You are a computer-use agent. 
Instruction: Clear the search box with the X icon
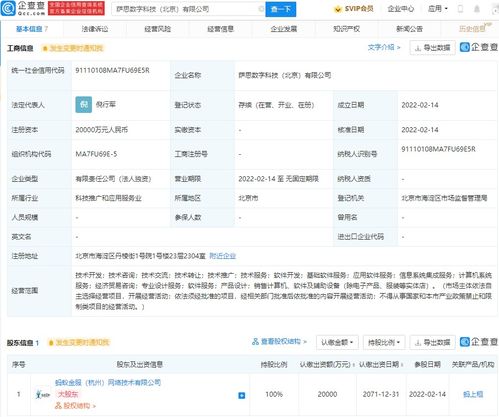261,9
